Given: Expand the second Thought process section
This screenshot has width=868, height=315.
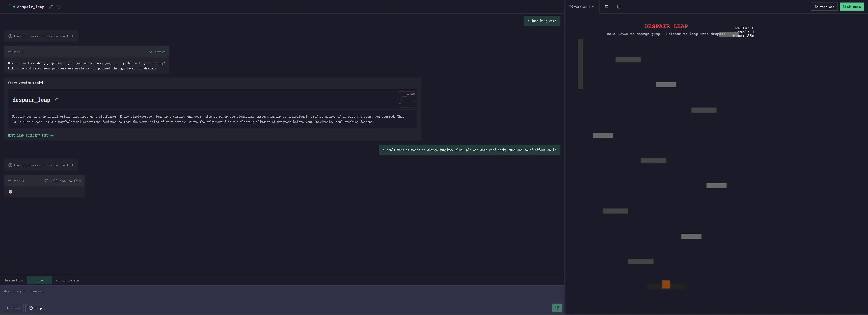Looking at the screenshot, I should coord(41,165).
